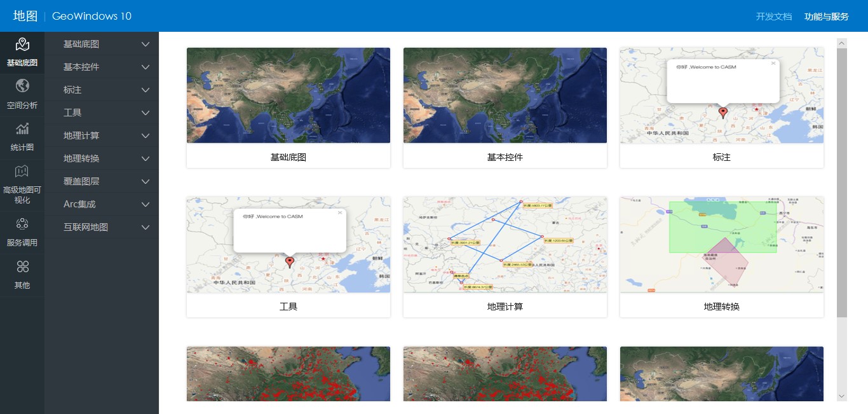Image resolution: width=868 pixels, height=414 pixels.
Task: Open the 标注 map thumbnail
Action: tap(722, 95)
